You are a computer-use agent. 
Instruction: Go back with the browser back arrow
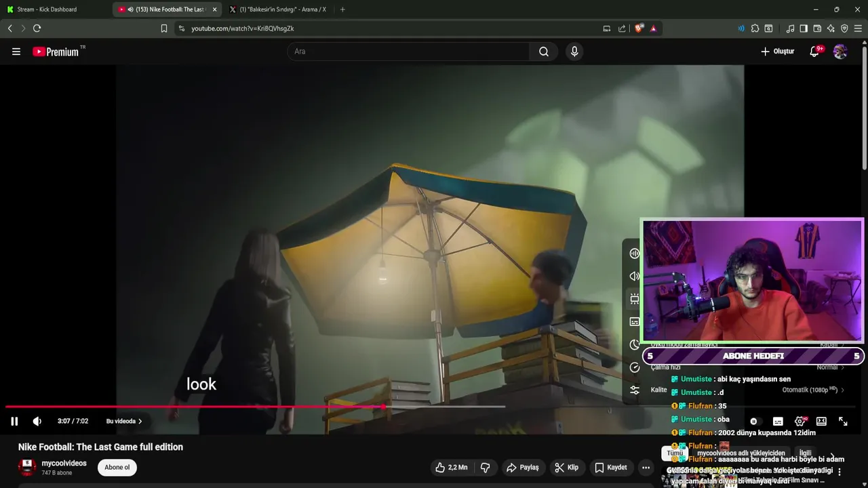pos(9,28)
